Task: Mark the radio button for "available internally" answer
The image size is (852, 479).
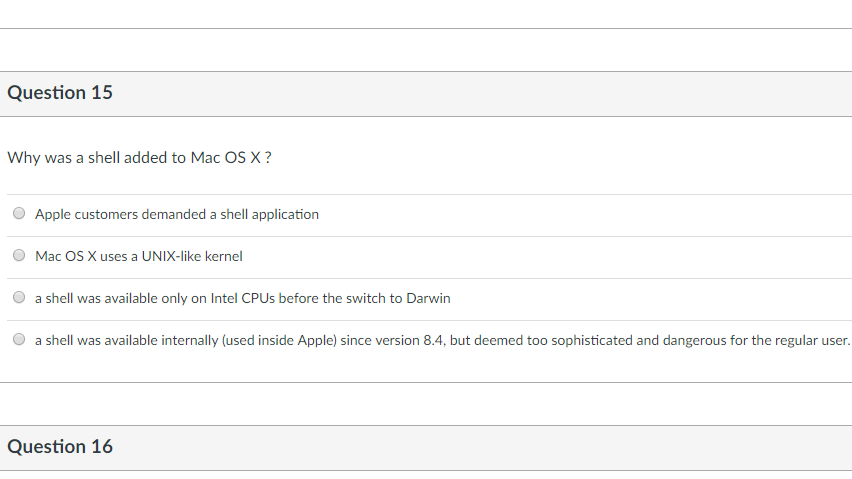Action: [19, 339]
